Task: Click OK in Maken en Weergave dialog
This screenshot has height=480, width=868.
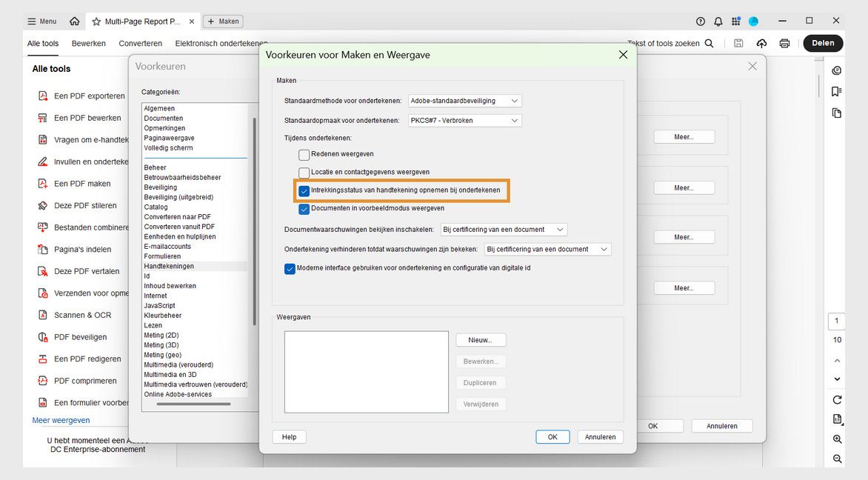Action: pos(552,437)
